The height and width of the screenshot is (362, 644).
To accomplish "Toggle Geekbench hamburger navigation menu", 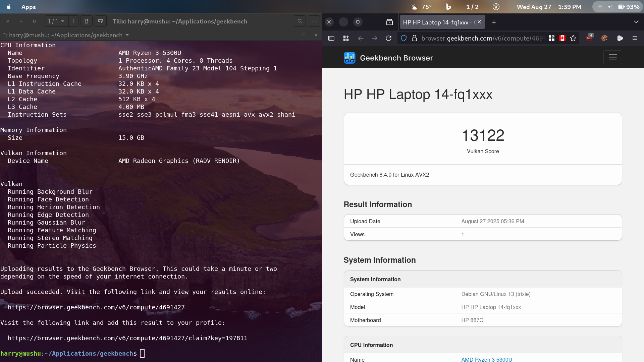I will 612,57.
